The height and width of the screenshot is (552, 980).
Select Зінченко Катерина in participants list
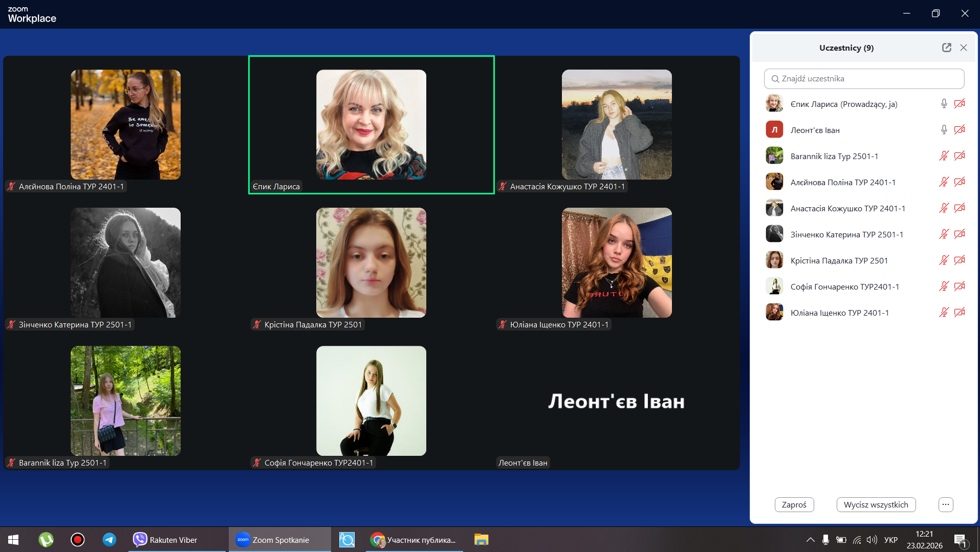tap(846, 234)
